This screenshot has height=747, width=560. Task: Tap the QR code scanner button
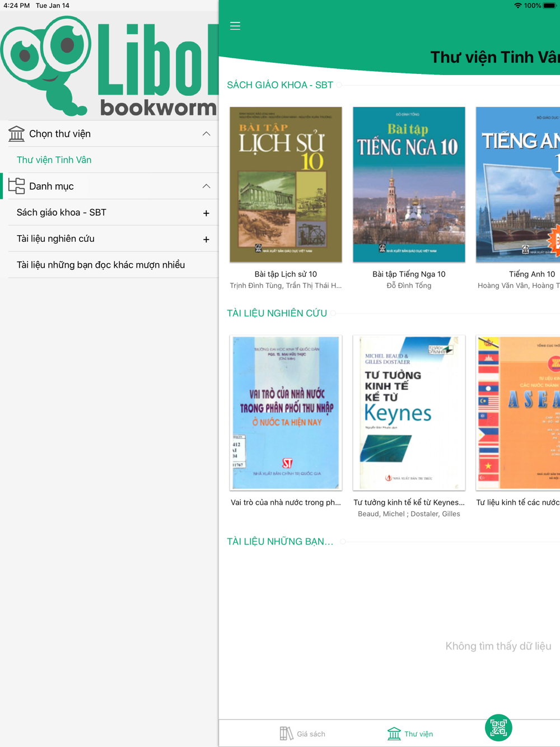498,727
